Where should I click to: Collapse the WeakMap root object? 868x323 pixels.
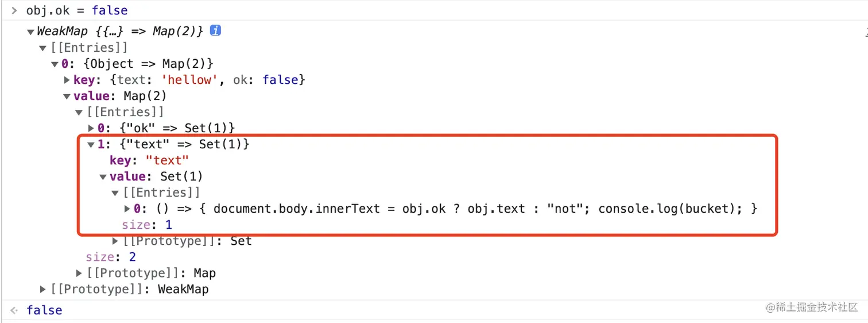(30, 32)
